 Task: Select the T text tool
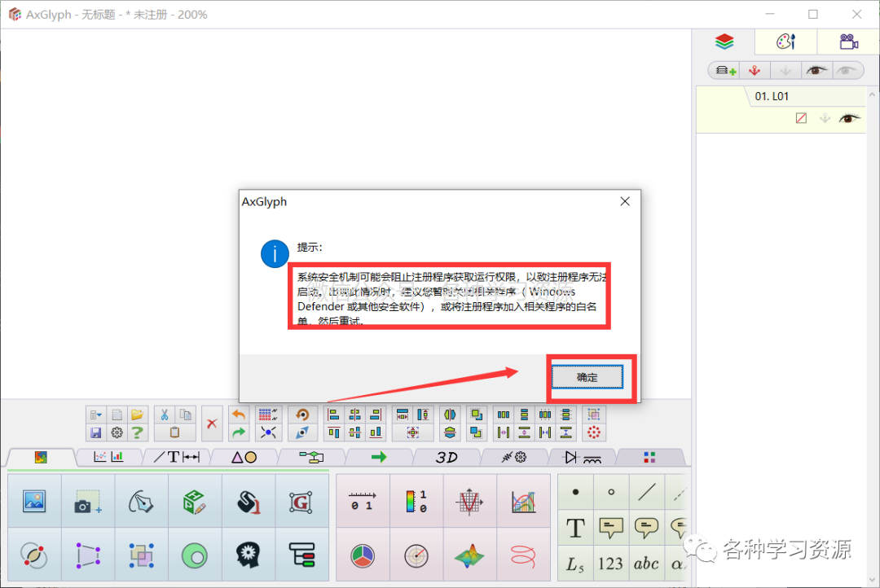coord(575,528)
